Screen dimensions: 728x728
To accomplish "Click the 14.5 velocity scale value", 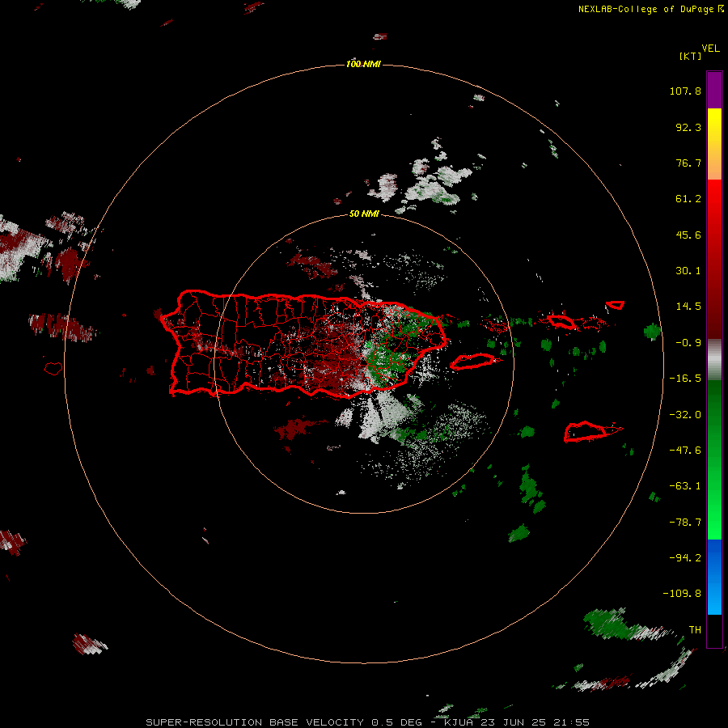I will [688, 307].
